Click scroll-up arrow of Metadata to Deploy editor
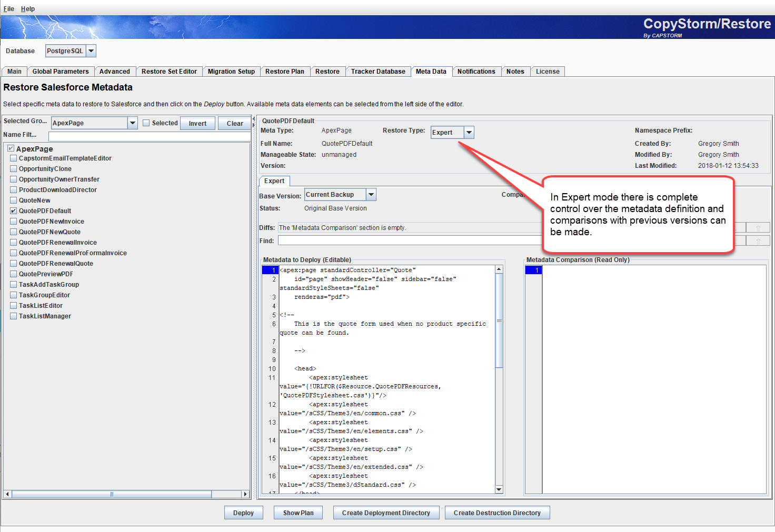Screen dimensions: 775x532 [x=499, y=269]
